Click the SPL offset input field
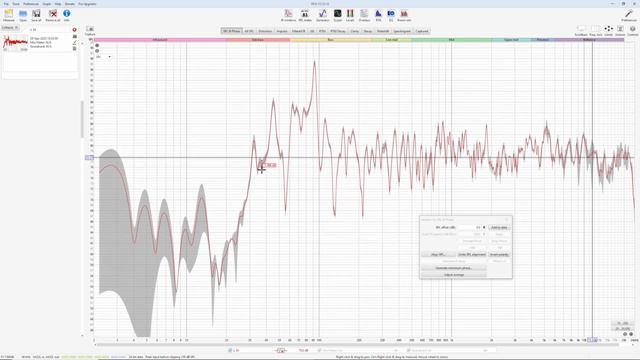Image resolution: width=640 pixels, height=360 pixels. pos(469,227)
